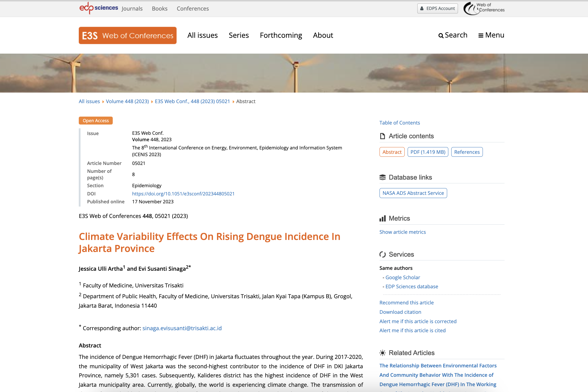588x392 pixels.
Task: Open the Table of Contents link
Action: click(x=400, y=123)
